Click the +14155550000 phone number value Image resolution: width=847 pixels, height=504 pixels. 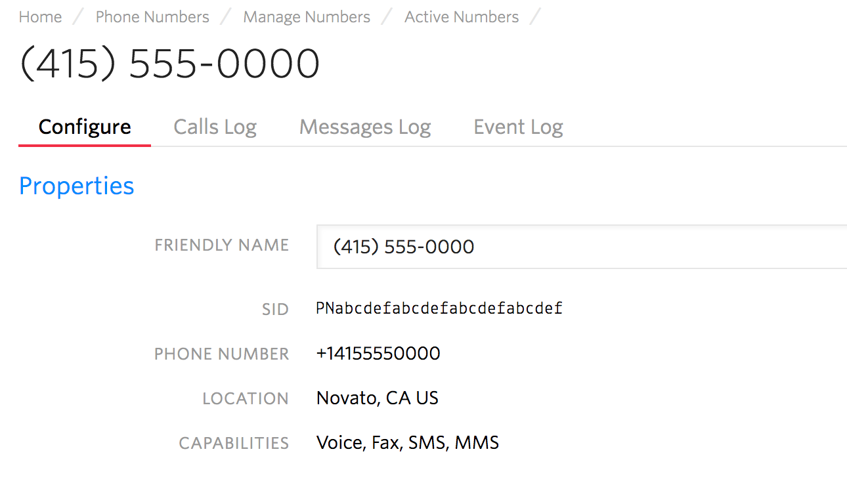click(378, 354)
